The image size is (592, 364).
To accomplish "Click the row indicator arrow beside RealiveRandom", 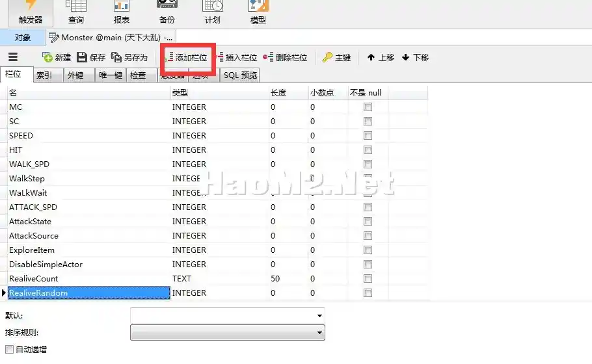I will [x=4, y=293].
